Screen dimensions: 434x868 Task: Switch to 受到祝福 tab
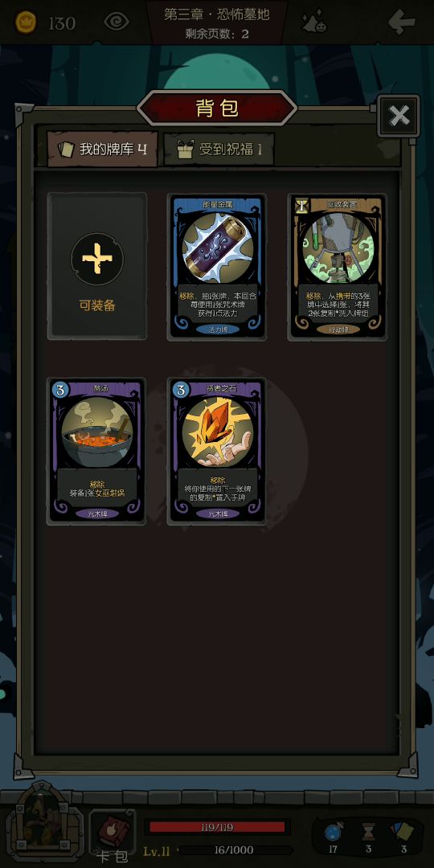219,149
